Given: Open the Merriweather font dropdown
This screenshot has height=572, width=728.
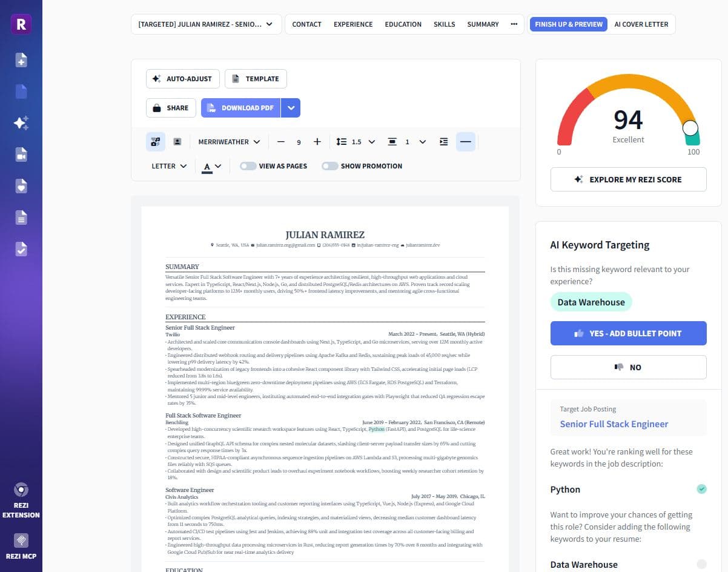Looking at the screenshot, I should point(229,142).
